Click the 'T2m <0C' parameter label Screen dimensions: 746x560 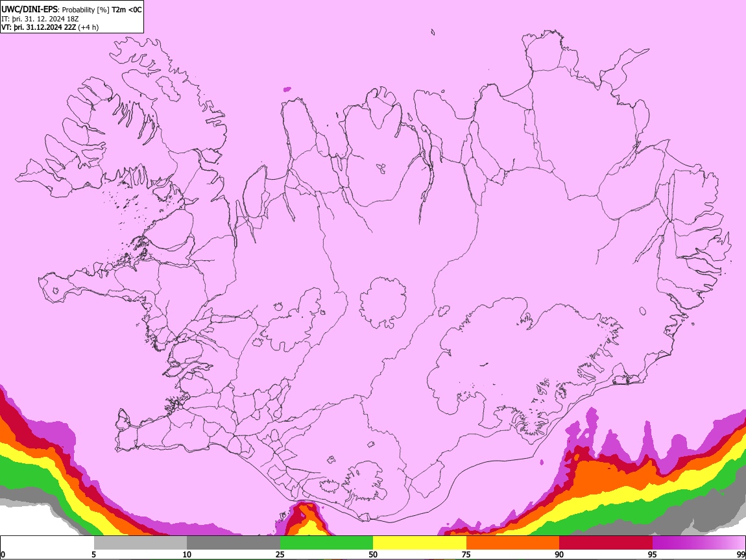tap(126, 10)
